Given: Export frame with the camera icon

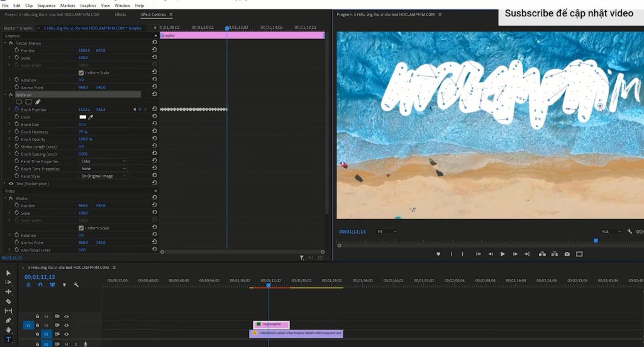Looking at the screenshot, I should [x=567, y=254].
